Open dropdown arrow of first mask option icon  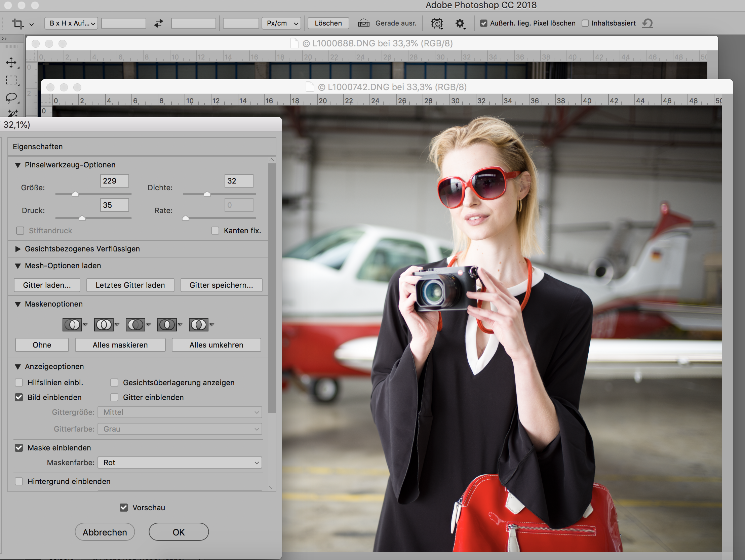(85, 325)
